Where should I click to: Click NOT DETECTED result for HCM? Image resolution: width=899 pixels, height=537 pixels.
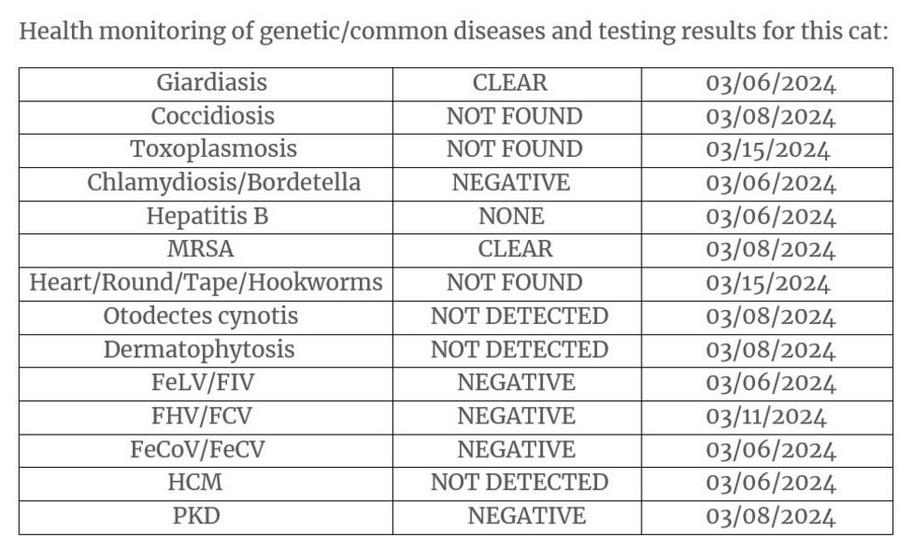pyautogui.click(x=519, y=483)
